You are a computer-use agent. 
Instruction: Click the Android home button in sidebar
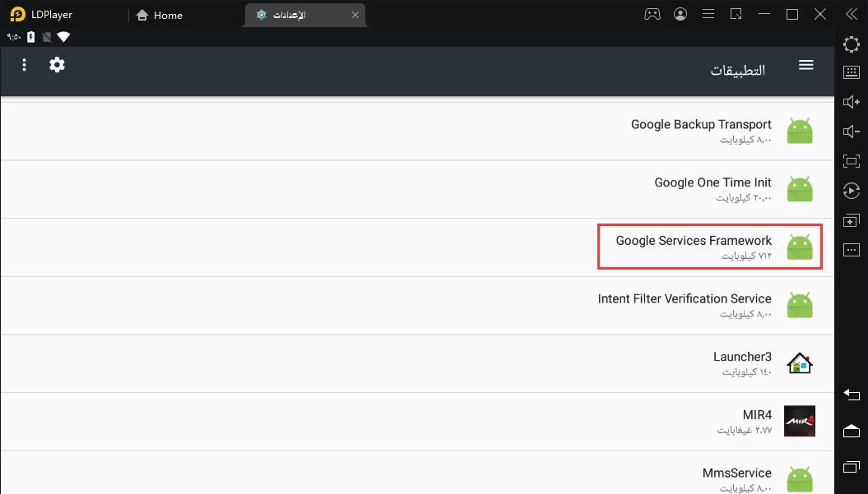[852, 431]
